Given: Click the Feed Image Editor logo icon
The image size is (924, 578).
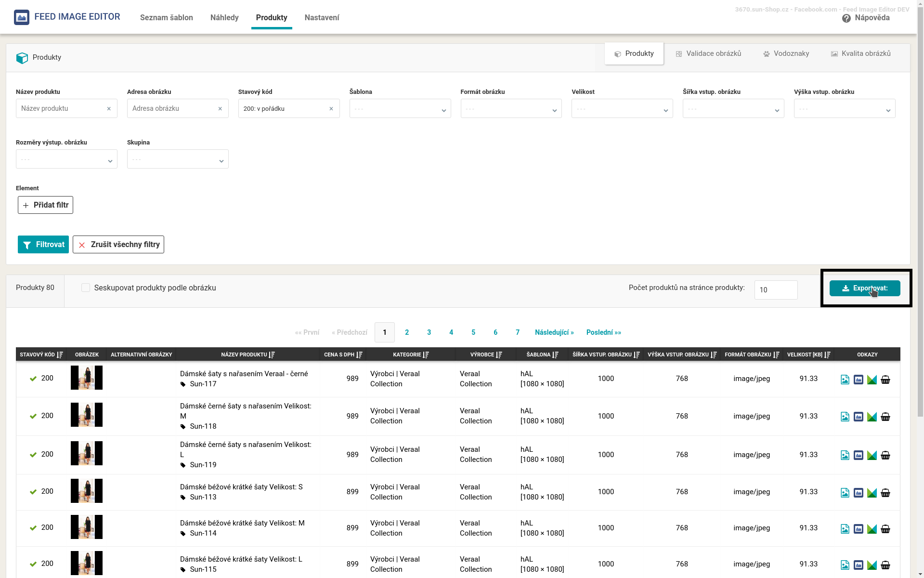Looking at the screenshot, I should click(x=22, y=17).
